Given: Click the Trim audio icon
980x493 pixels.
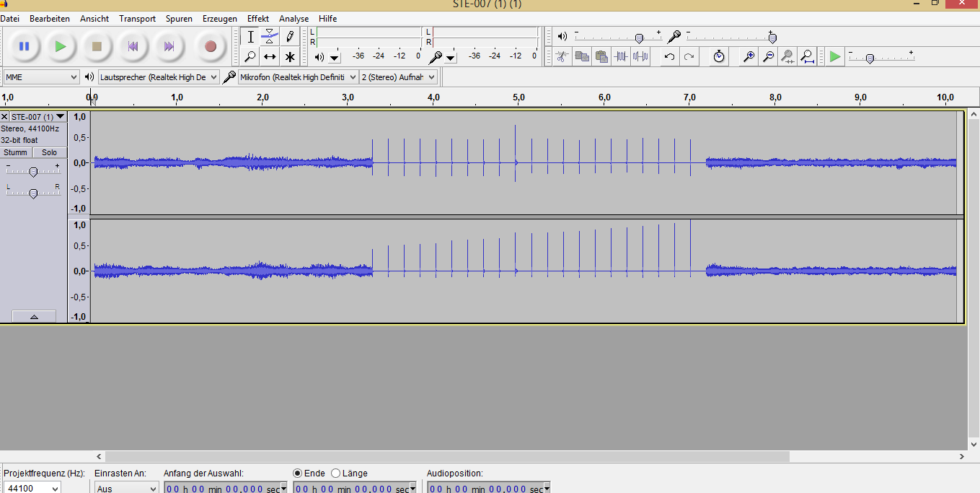Looking at the screenshot, I should pyautogui.click(x=621, y=56).
